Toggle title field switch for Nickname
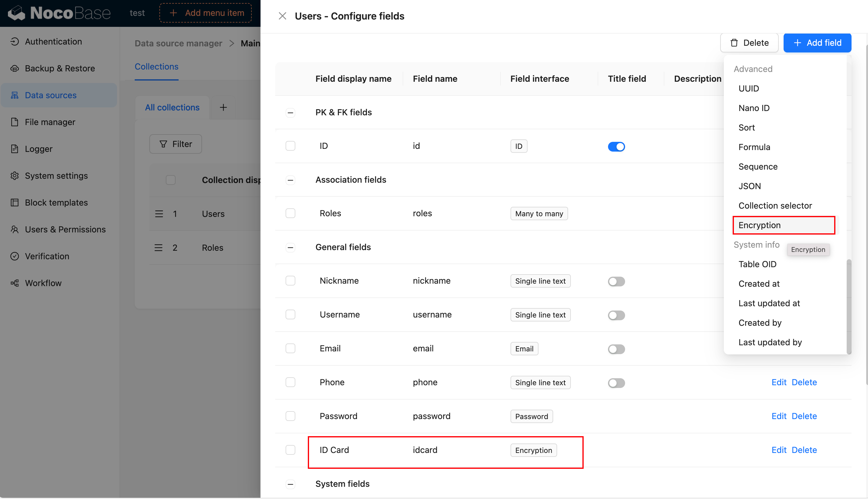 [616, 281]
